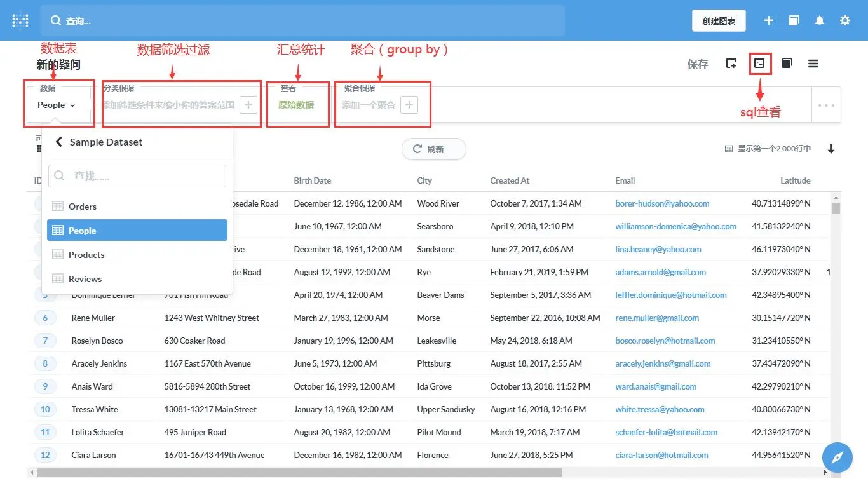
Task: Open the People data table selector
Action: click(x=57, y=105)
